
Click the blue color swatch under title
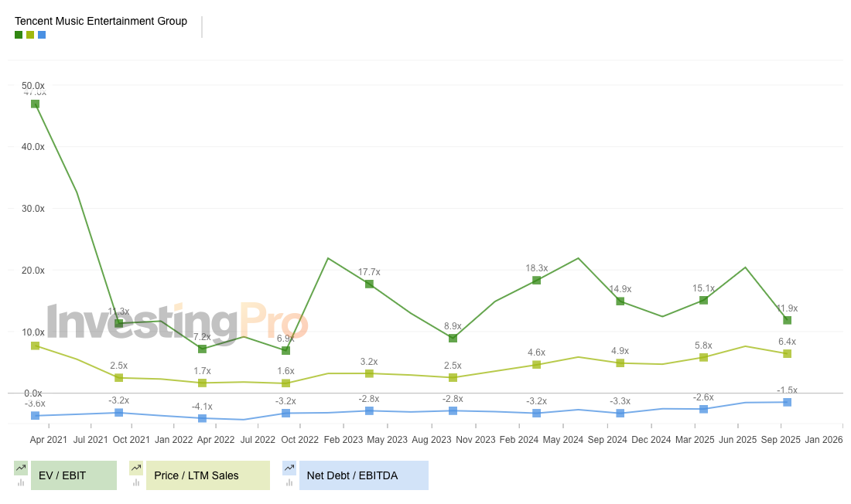point(42,35)
